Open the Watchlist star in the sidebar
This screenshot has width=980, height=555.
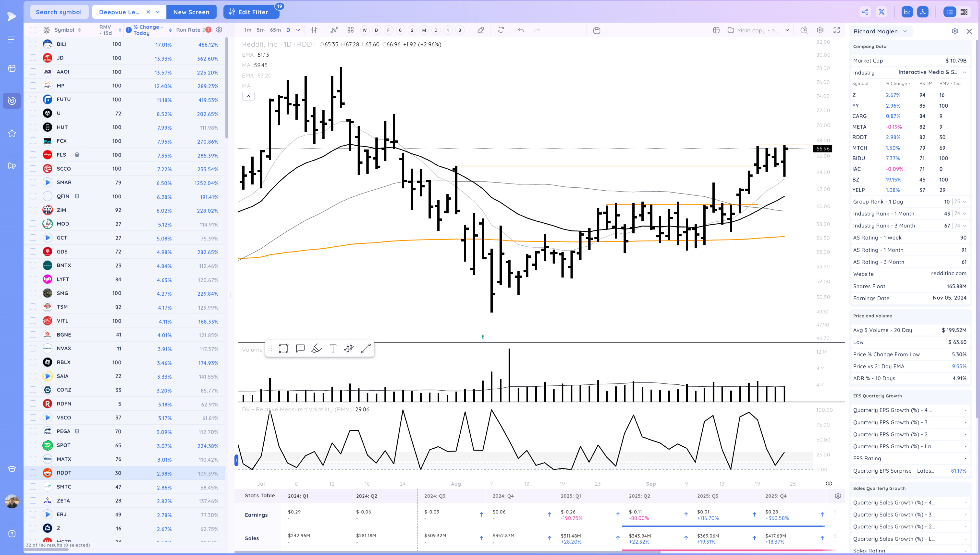point(12,133)
